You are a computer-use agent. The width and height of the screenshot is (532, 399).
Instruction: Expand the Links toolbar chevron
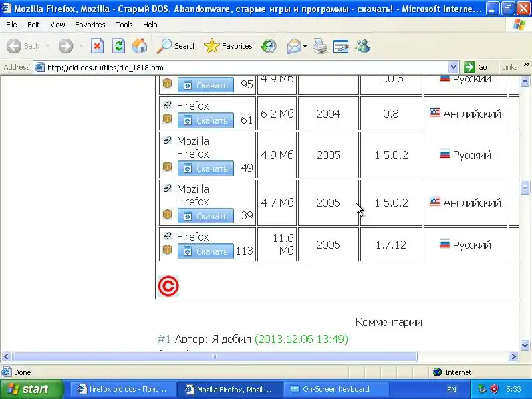pyautogui.click(x=526, y=65)
